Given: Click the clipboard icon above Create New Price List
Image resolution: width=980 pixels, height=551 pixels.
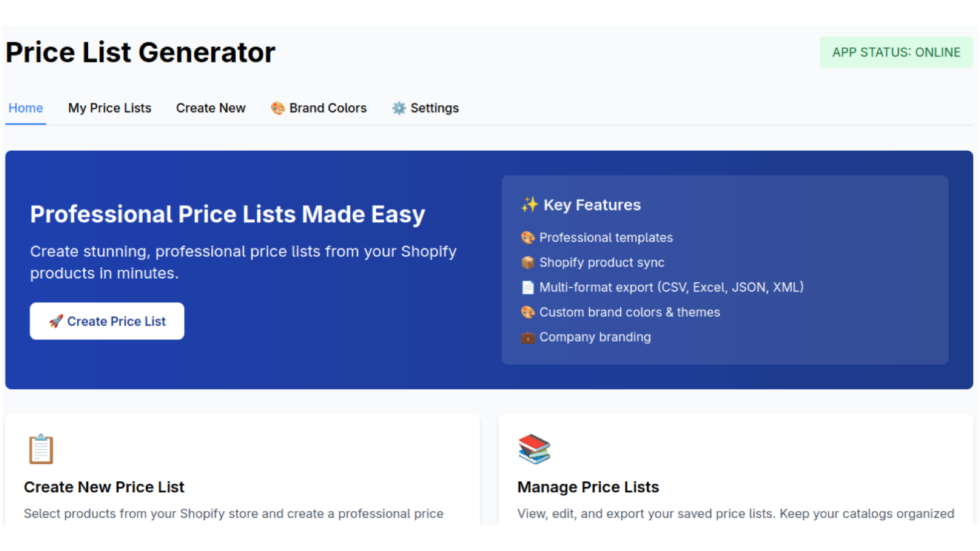Looking at the screenshot, I should coord(41,449).
